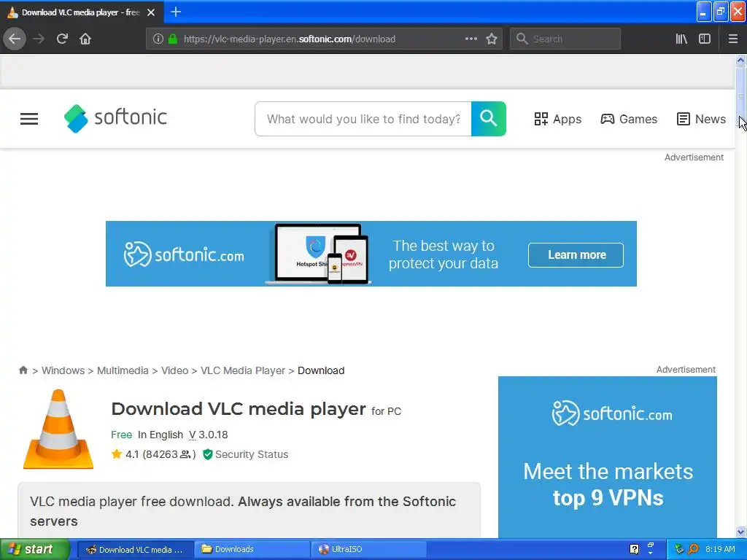The image size is (747, 560).
Task: Open the Games section
Action: click(628, 119)
